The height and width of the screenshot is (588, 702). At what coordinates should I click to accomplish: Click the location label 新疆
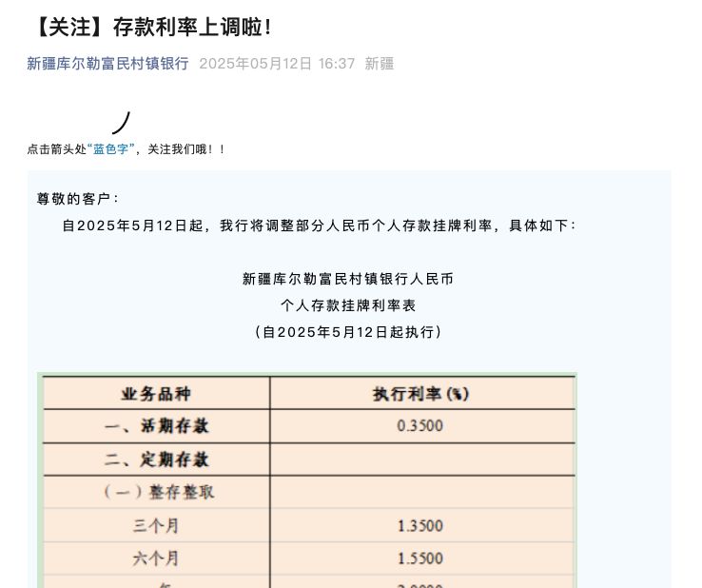point(380,64)
